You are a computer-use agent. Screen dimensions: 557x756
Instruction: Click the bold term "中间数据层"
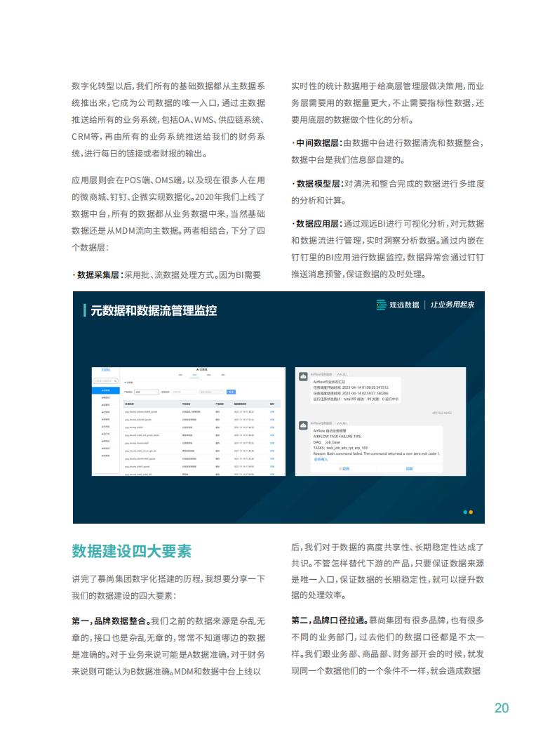tap(317, 143)
